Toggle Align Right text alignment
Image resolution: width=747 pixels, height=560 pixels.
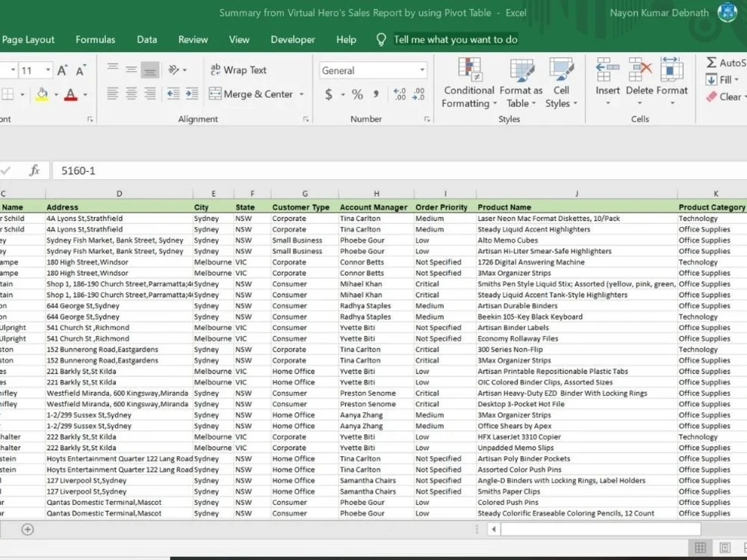(x=149, y=93)
